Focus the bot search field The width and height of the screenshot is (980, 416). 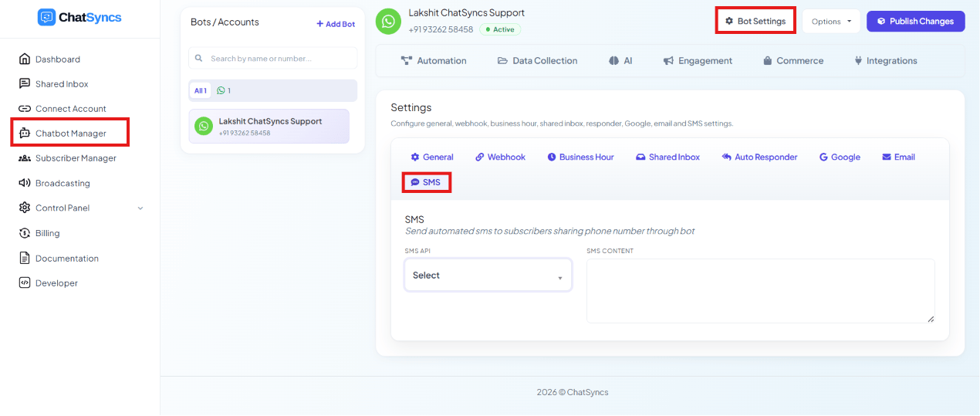[x=273, y=58]
